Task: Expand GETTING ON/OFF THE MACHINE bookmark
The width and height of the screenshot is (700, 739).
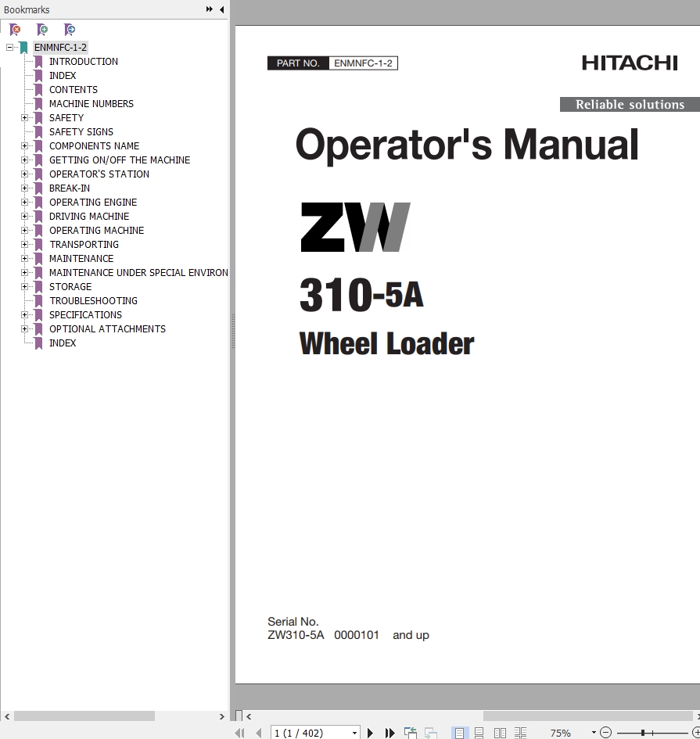Action: pos(24,160)
